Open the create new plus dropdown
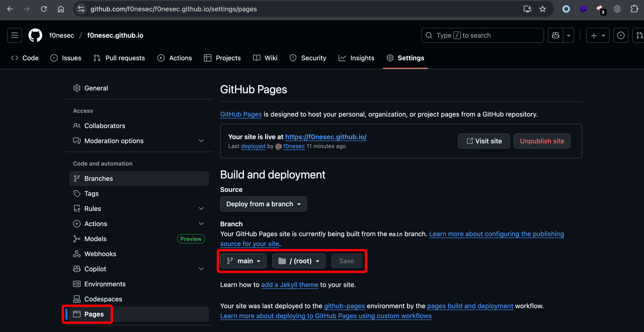Viewport: 644px width, 332px height. point(597,35)
